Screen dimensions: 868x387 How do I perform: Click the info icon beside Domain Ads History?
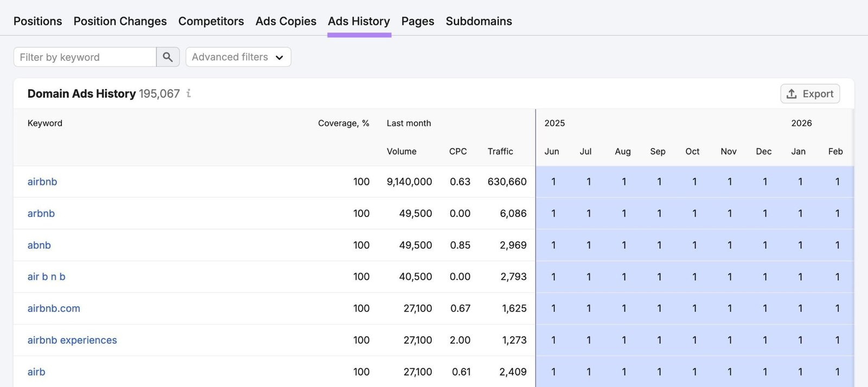[x=189, y=93]
